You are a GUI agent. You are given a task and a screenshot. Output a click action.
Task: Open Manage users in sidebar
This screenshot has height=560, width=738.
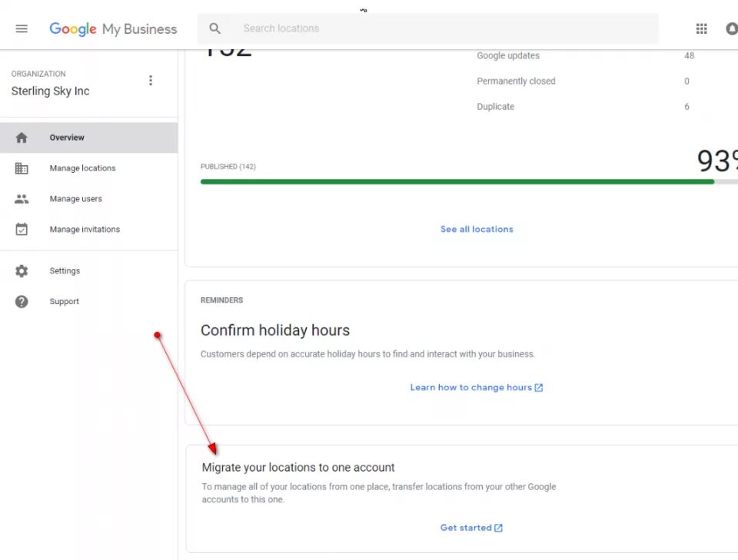pos(89,199)
